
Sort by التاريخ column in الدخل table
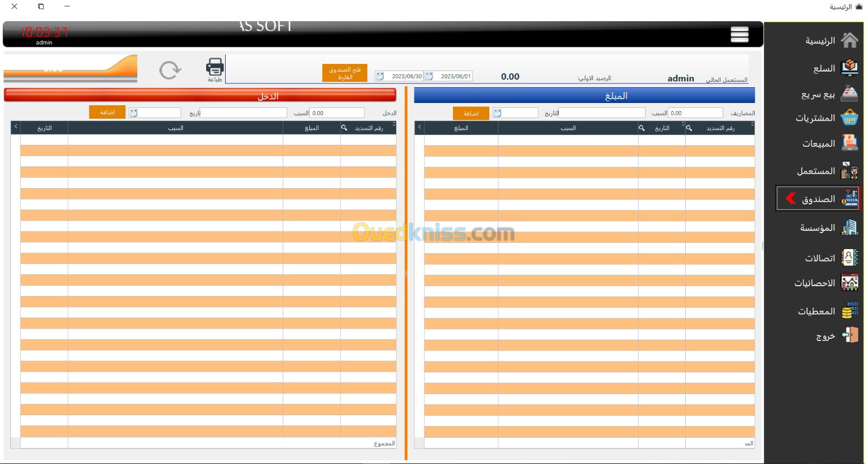point(44,128)
